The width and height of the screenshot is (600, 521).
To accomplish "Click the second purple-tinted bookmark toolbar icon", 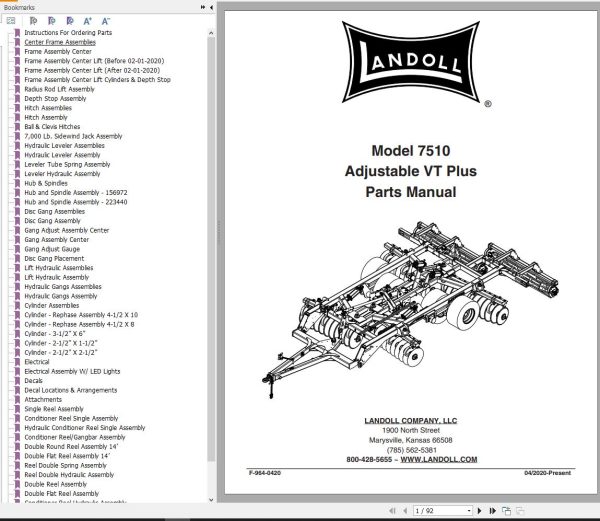I will (52, 21).
